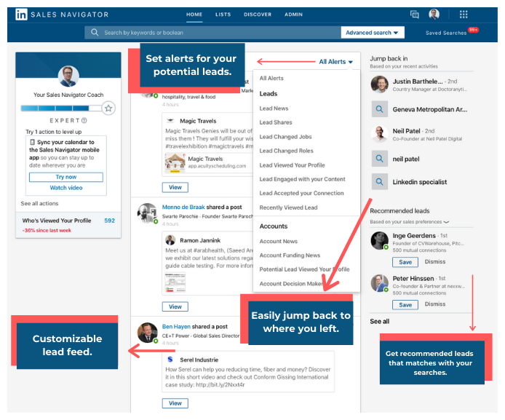Click the LinkedIn logo icon
The width and height of the screenshot is (505, 420).
[21, 15]
